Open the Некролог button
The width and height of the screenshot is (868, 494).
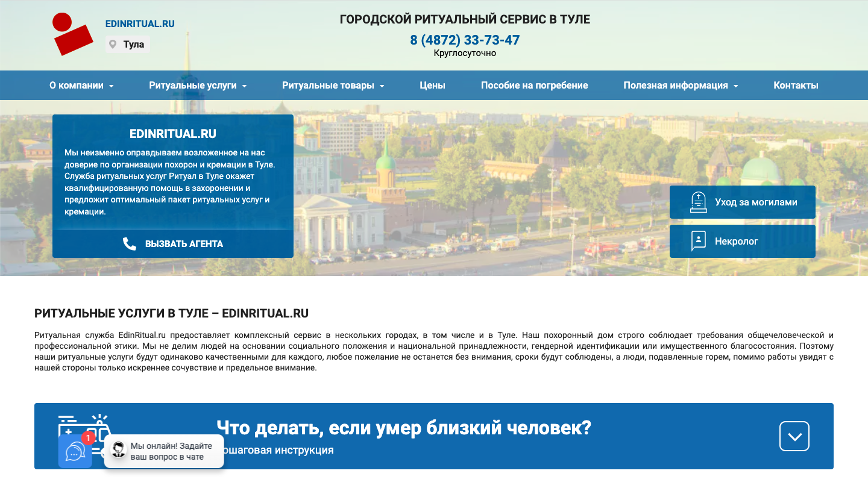pos(743,242)
